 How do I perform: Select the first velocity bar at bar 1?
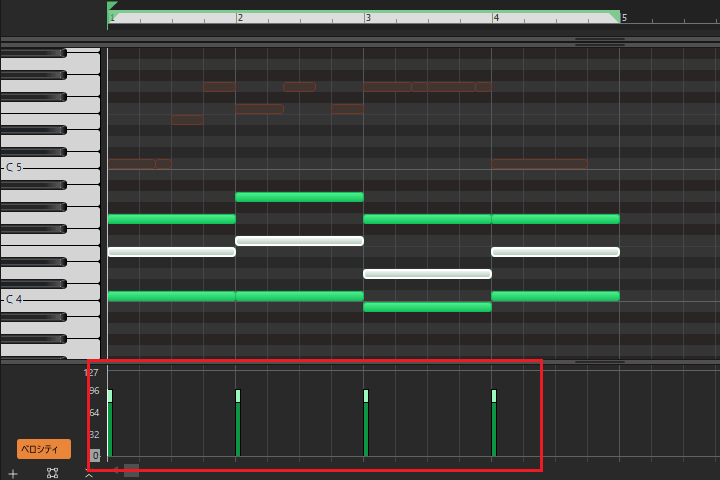pyautogui.click(x=110, y=424)
